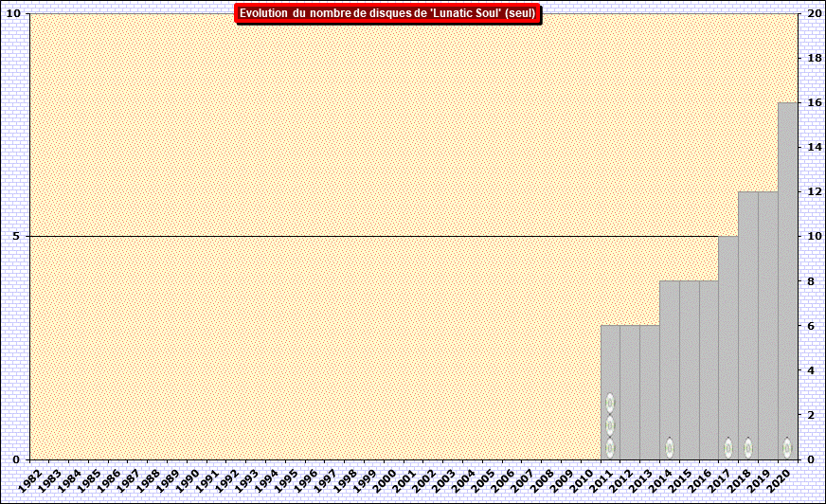
Task: Click the red chart title 'Evolution du nombre de disques'
Action: pyautogui.click(x=387, y=13)
